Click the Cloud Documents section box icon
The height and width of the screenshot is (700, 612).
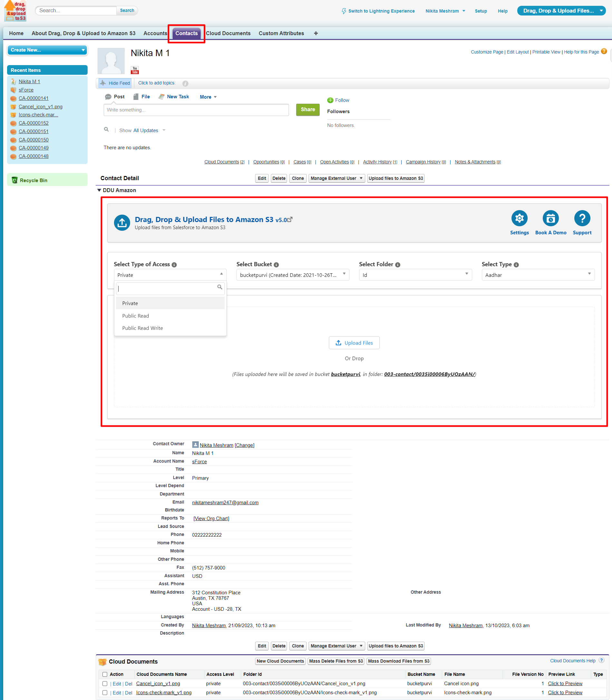coord(102,662)
